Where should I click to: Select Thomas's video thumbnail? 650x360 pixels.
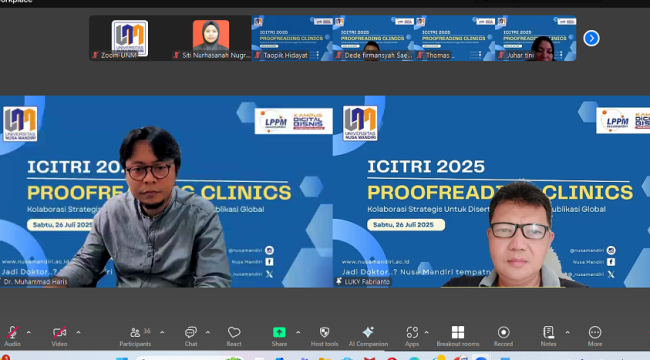(x=454, y=38)
